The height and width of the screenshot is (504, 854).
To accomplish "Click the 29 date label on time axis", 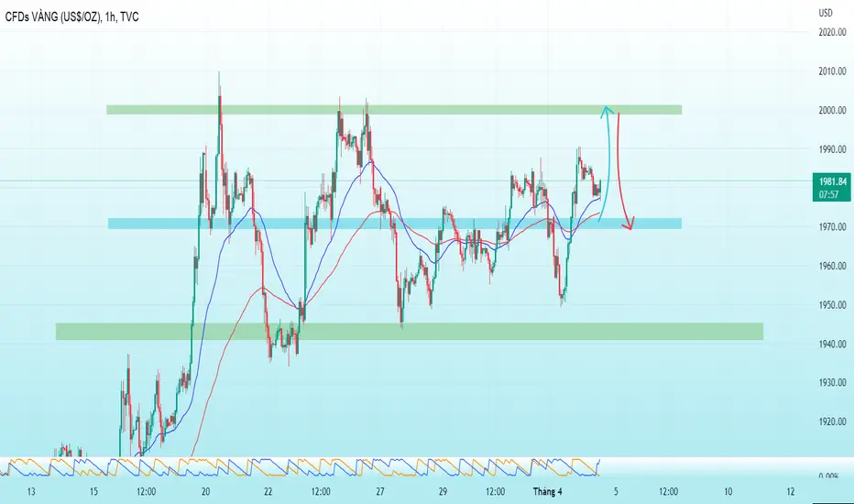I will coord(443,491).
